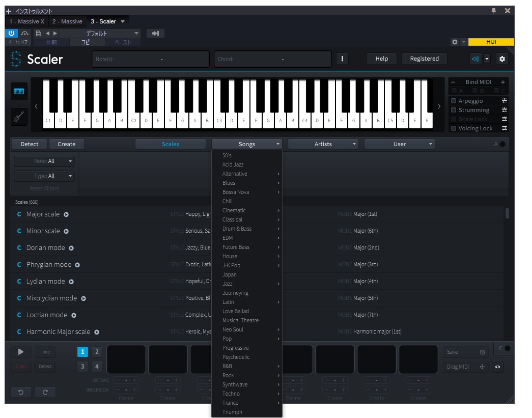Enable the Voicing Lock checkbox
Image resolution: width=532 pixels, height=418 pixels.
[453, 128]
